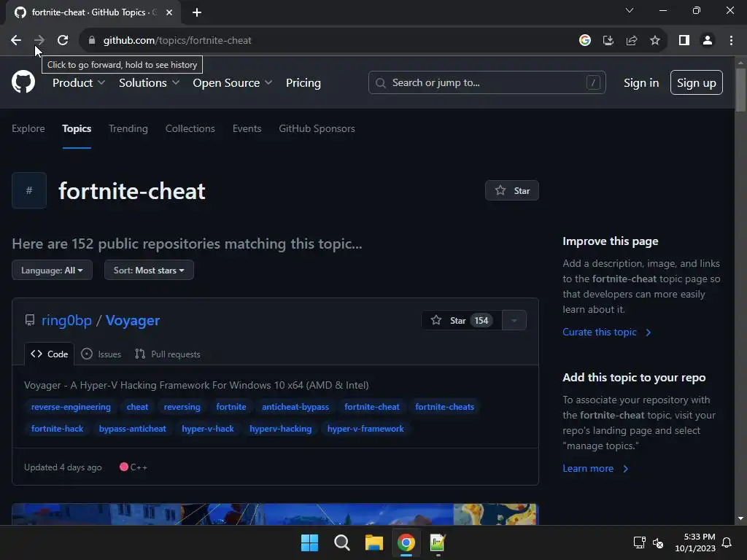
Task: Open a new browser tab
Action: [197, 12]
